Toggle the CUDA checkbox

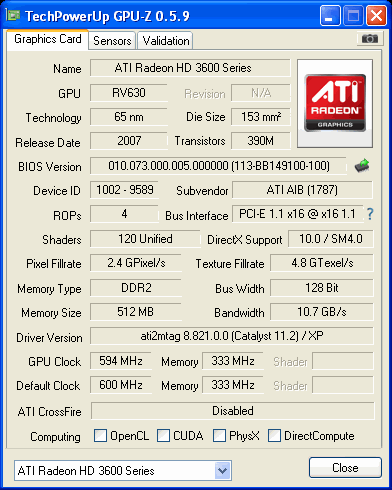[x=163, y=435]
